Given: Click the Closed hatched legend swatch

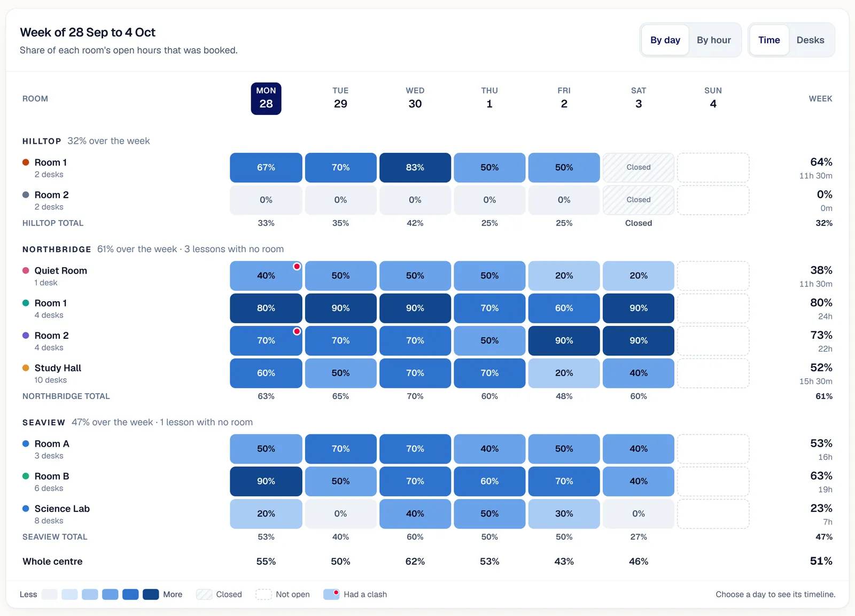Looking at the screenshot, I should point(204,595).
